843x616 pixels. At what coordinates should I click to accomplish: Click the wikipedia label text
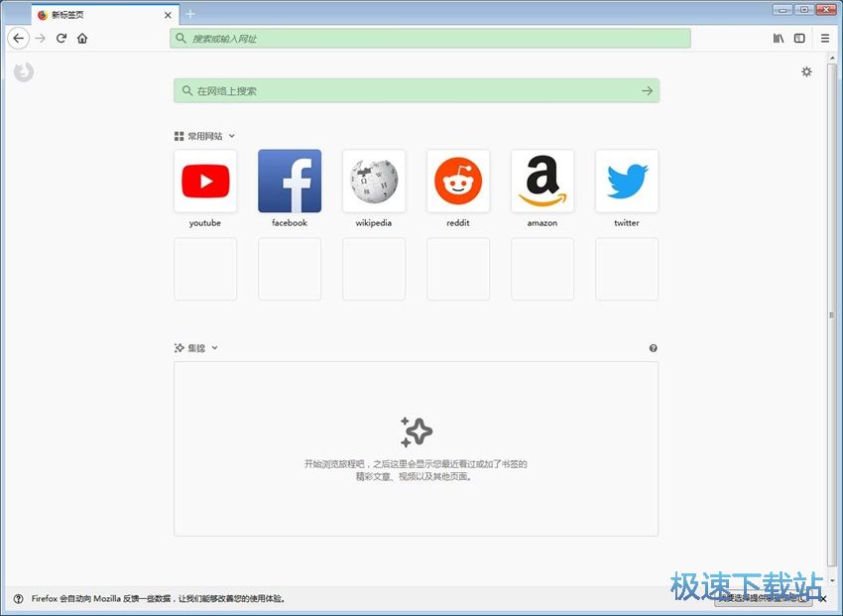pos(374,223)
